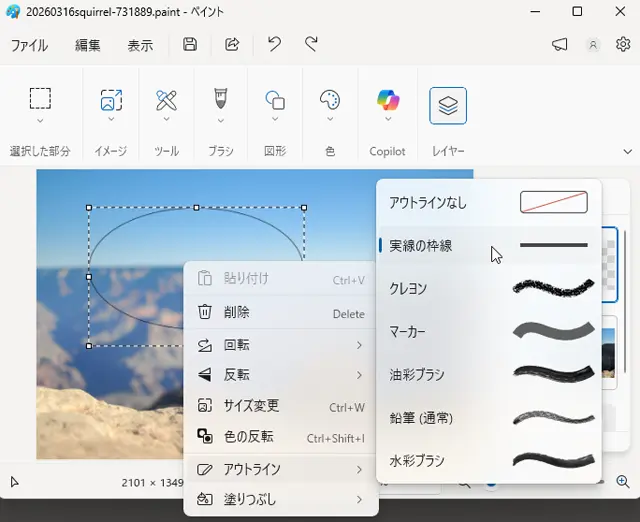Redo the last action
This screenshot has width=640, height=522.
click(311, 44)
